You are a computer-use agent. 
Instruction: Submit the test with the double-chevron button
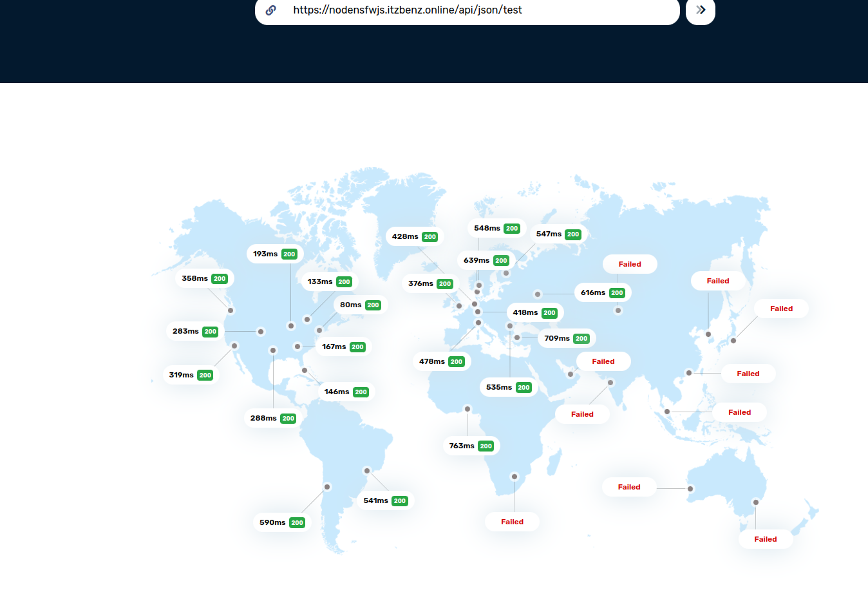coord(701,10)
